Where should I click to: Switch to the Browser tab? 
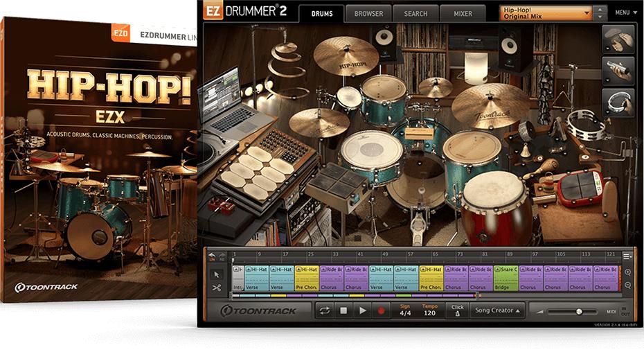pyautogui.click(x=368, y=13)
